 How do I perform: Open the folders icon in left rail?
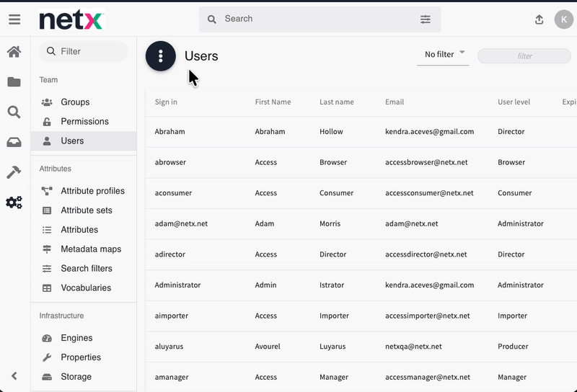click(14, 82)
